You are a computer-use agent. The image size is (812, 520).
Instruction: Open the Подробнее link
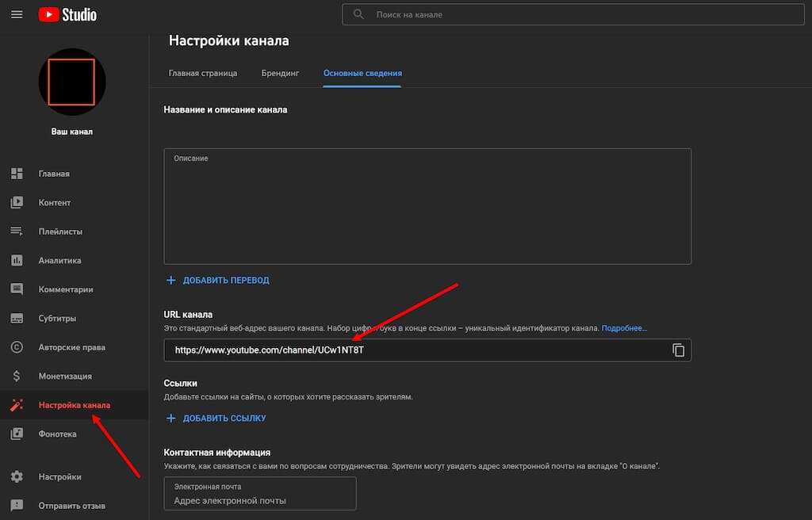(x=624, y=328)
